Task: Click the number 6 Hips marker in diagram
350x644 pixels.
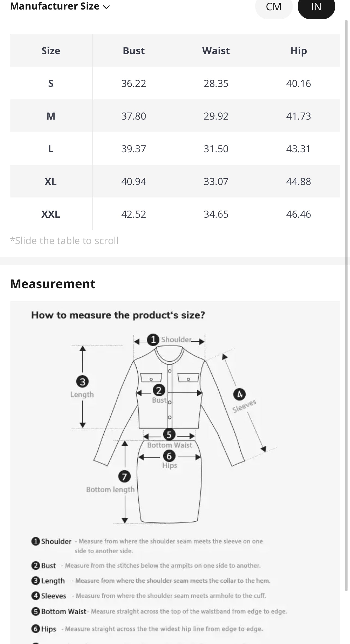Action: coord(169,456)
